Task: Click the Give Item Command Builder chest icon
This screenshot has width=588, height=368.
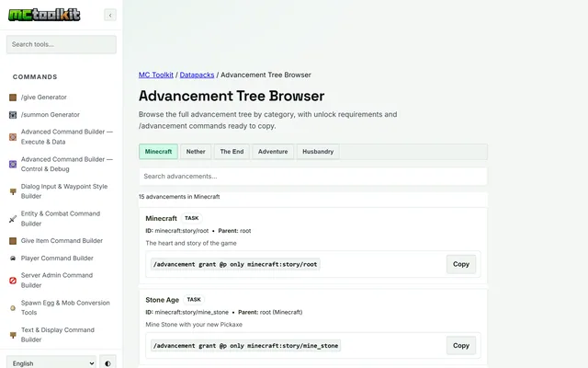Action: [13, 241]
